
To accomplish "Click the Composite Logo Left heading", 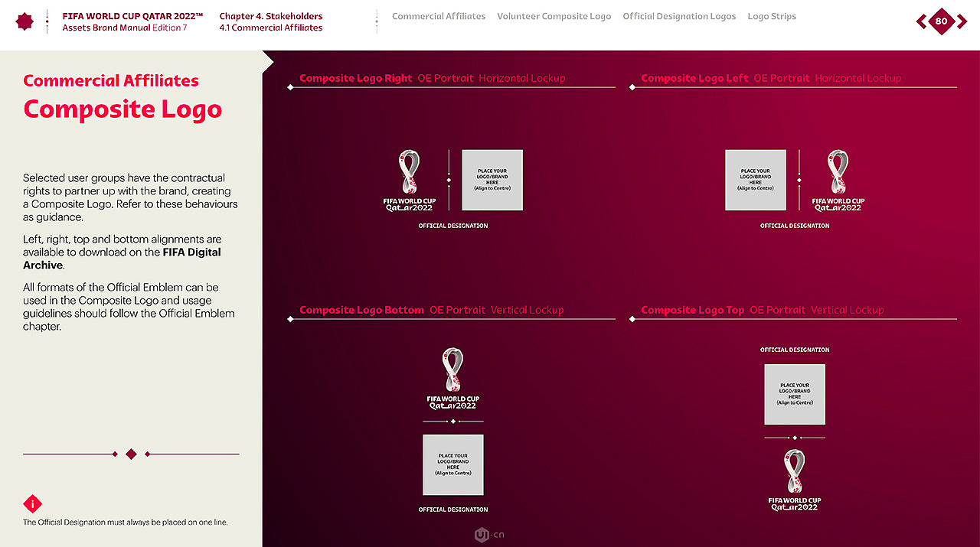I will click(694, 78).
